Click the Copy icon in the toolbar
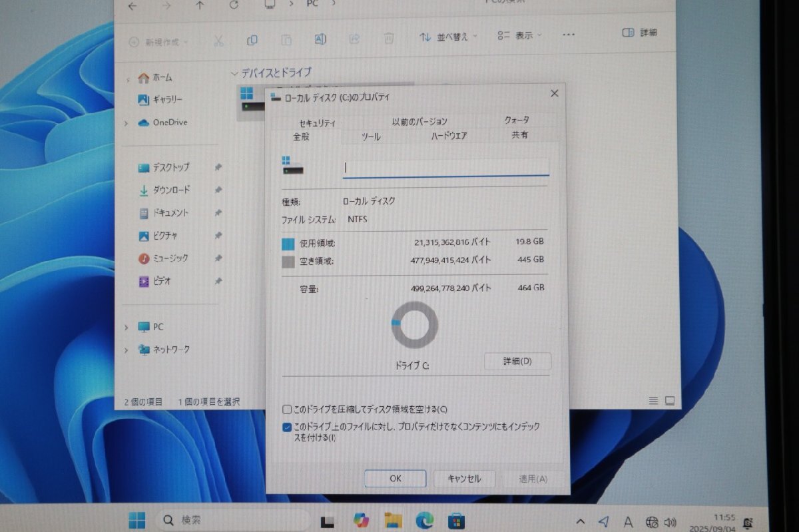799x532 pixels. click(252, 40)
